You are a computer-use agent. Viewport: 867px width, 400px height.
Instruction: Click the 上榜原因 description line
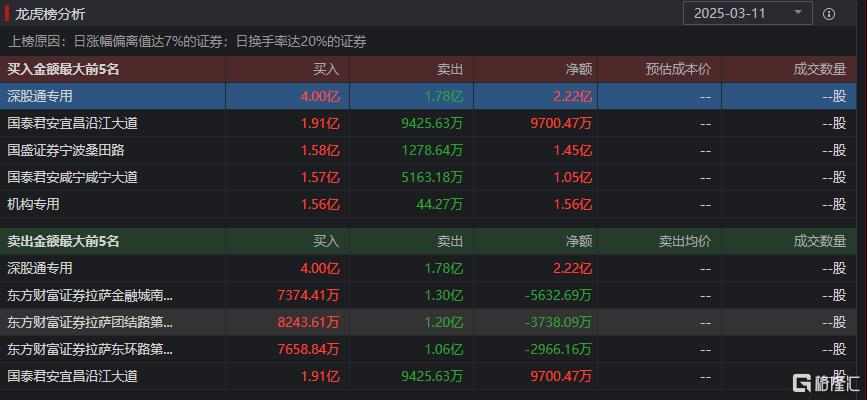pyautogui.click(x=187, y=41)
